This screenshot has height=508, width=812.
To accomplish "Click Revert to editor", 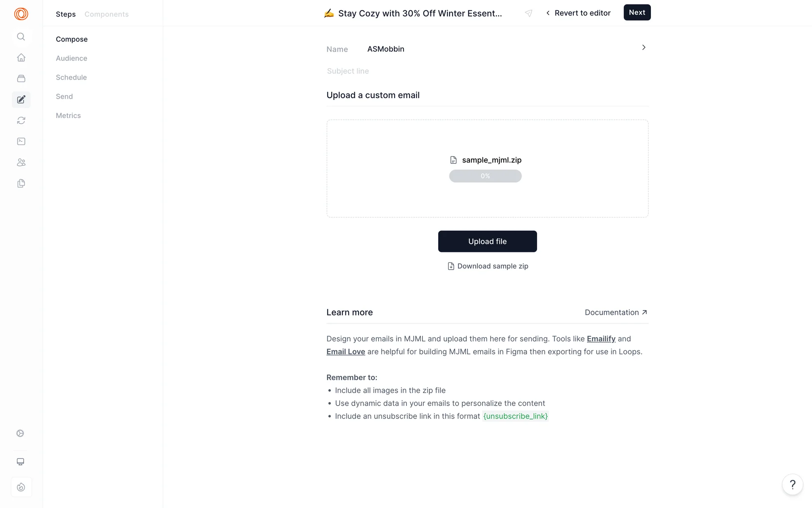I will [578, 13].
